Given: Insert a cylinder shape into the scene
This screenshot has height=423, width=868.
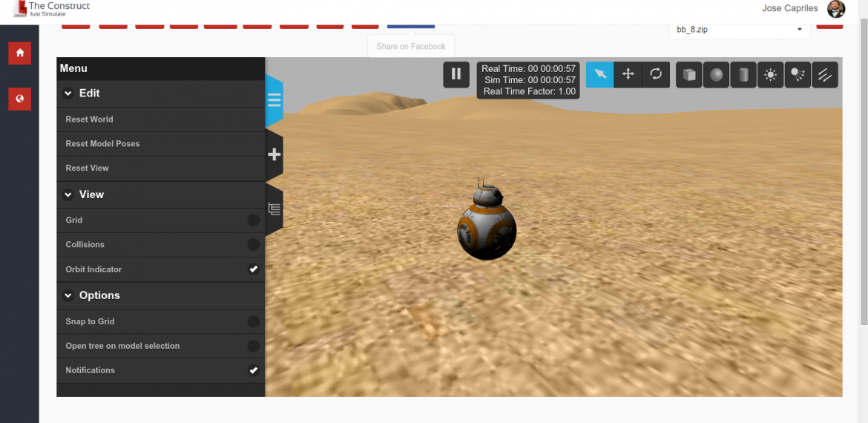Looking at the screenshot, I should click(743, 75).
